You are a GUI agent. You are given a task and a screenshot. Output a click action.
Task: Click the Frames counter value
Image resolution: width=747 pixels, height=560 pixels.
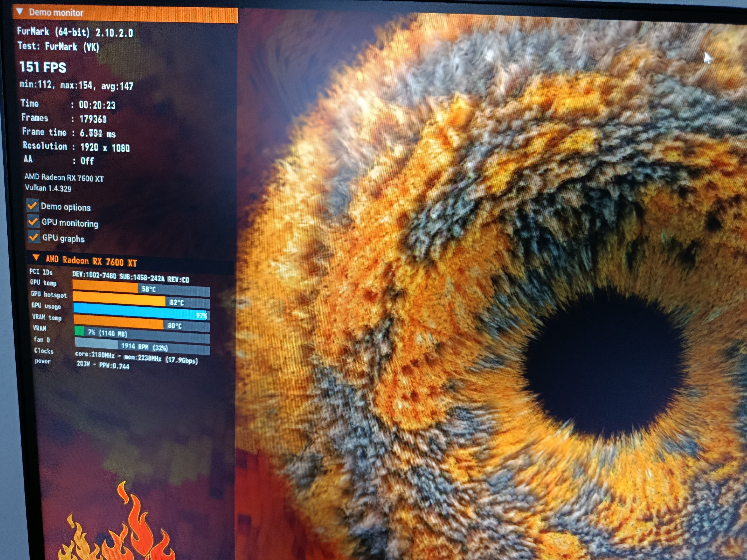tap(93, 119)
